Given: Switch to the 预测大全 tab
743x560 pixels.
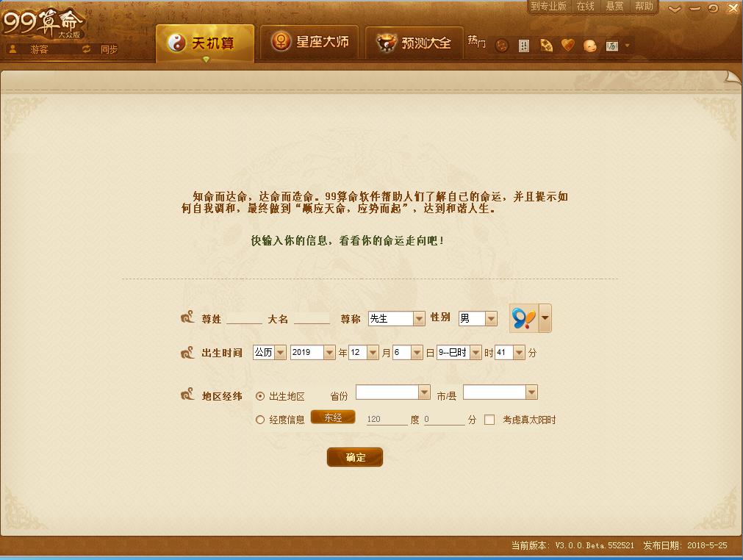Looking at the screenshot, I should pos(414,43).
